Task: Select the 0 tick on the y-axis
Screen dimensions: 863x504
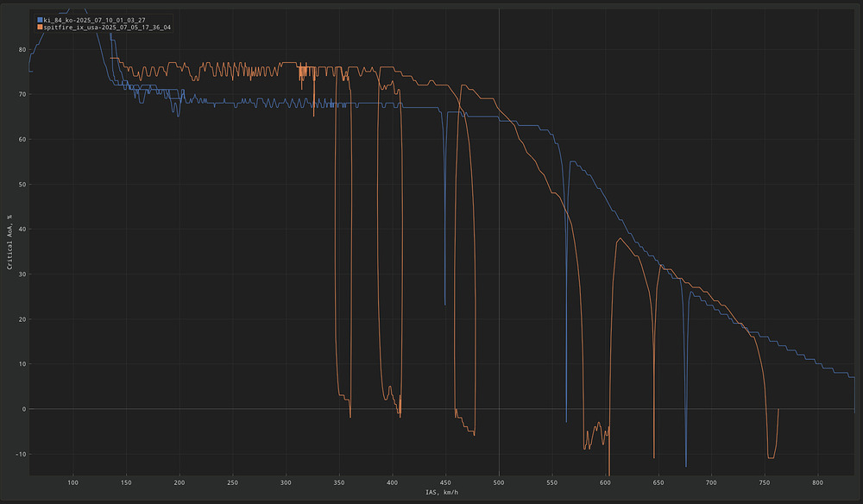Action: [x=22, y=409]
